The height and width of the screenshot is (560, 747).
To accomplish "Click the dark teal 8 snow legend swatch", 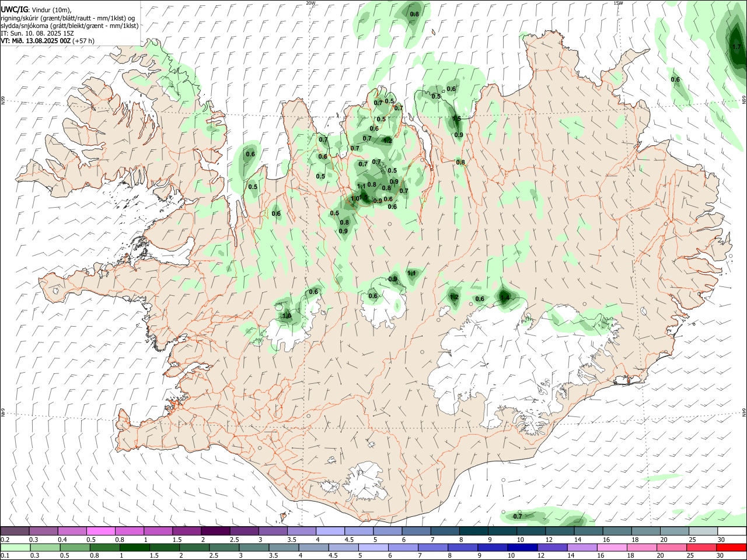I will (473, 531).
